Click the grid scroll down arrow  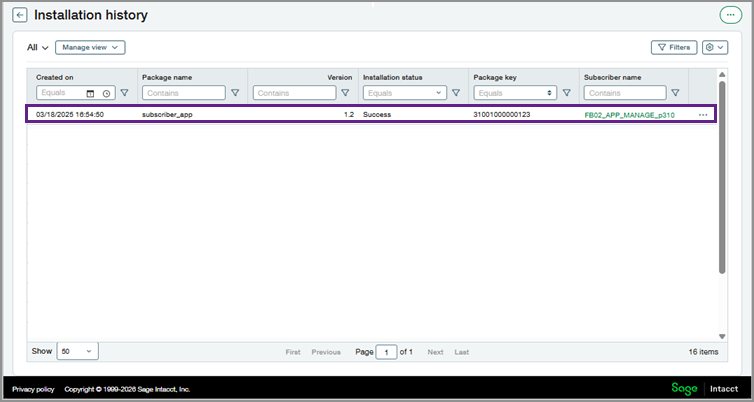722,337
